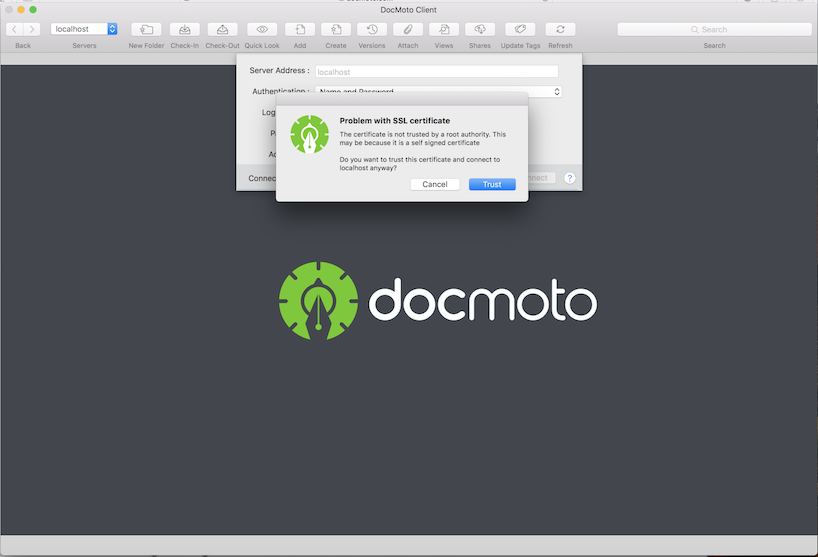The image size is (818, 557).
Task: Click the Forward arrow in the toolbar
Action: coord(32,29)
